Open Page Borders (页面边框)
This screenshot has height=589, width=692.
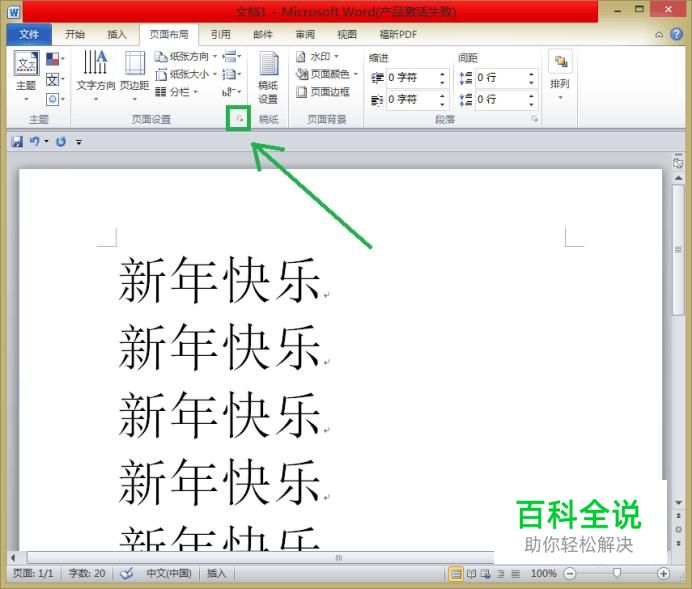(x=323, y=92)
